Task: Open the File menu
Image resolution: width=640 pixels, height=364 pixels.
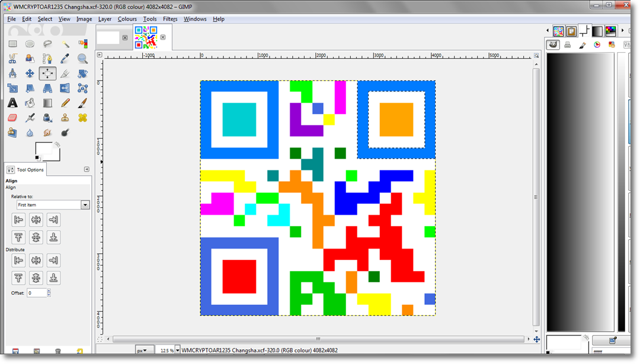Action: coord(11,19)
